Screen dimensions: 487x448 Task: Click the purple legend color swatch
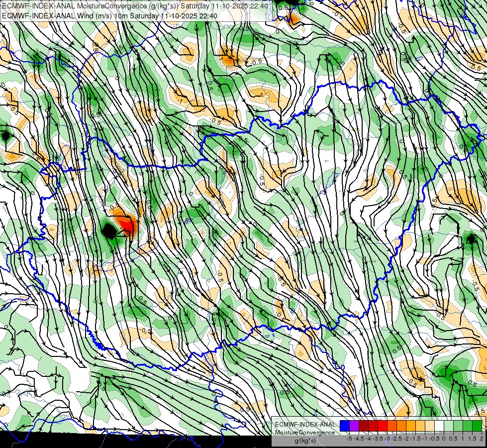point(354,426)
